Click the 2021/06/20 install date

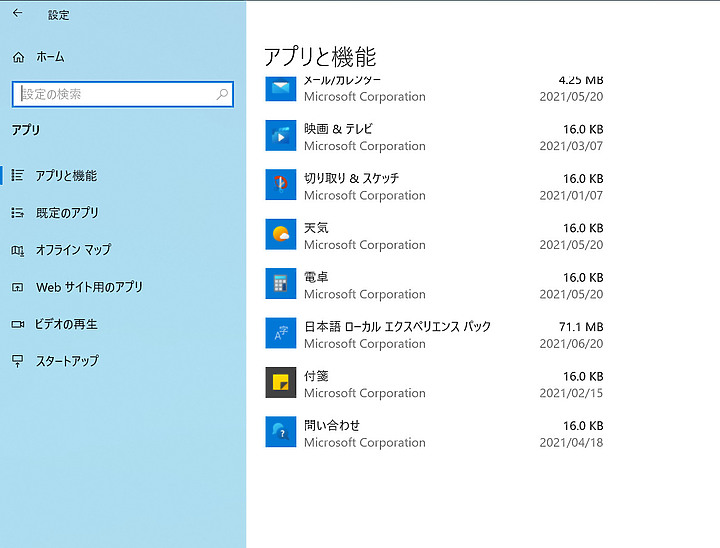click(x=571, y=344)
